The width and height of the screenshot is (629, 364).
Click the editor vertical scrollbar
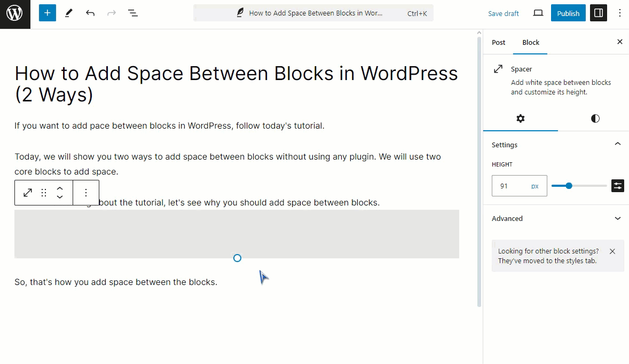pyautogui.click(x=479, y=172)
